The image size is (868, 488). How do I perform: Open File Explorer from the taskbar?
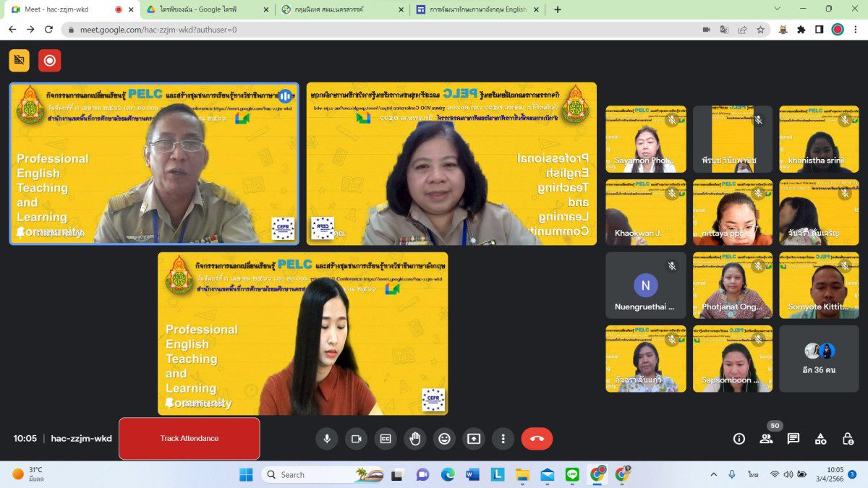(x=522, y=474)
